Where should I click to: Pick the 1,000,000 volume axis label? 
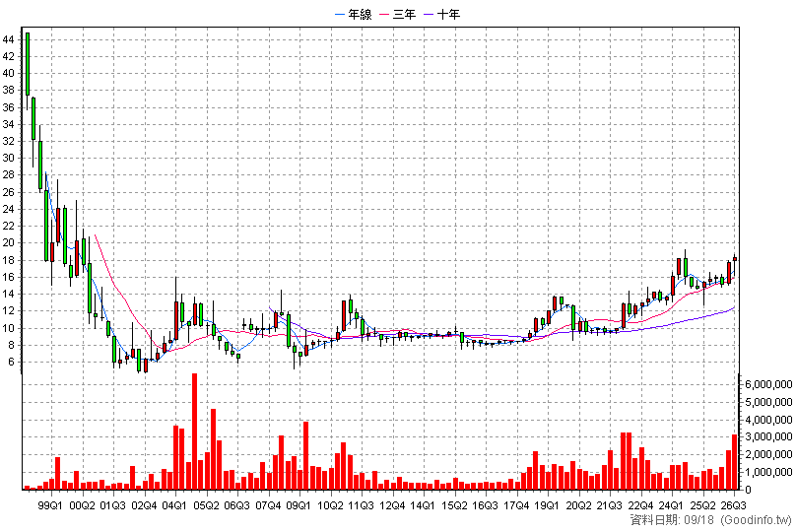(x=768, y=472)
